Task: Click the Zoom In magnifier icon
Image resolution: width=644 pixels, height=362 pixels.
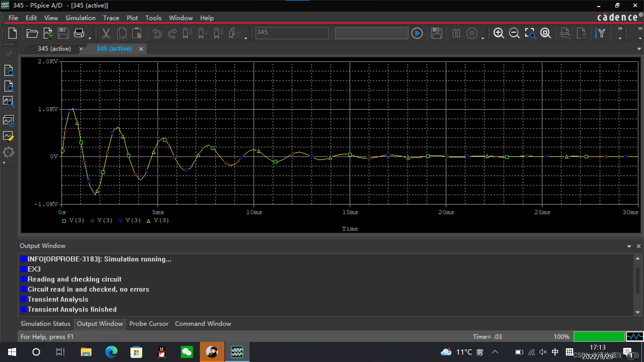Action: 498,33
